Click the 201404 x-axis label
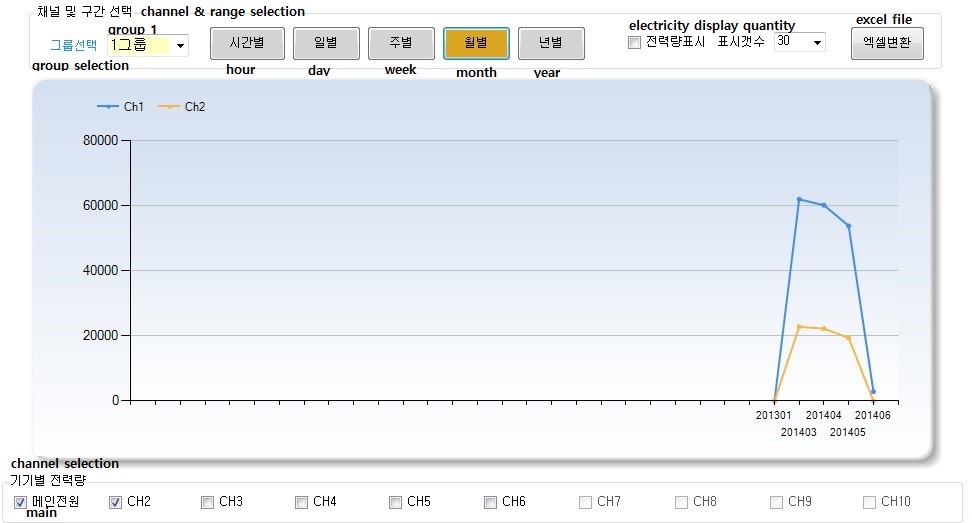This screenshot has width=972, height=523. tap(823, 415)
